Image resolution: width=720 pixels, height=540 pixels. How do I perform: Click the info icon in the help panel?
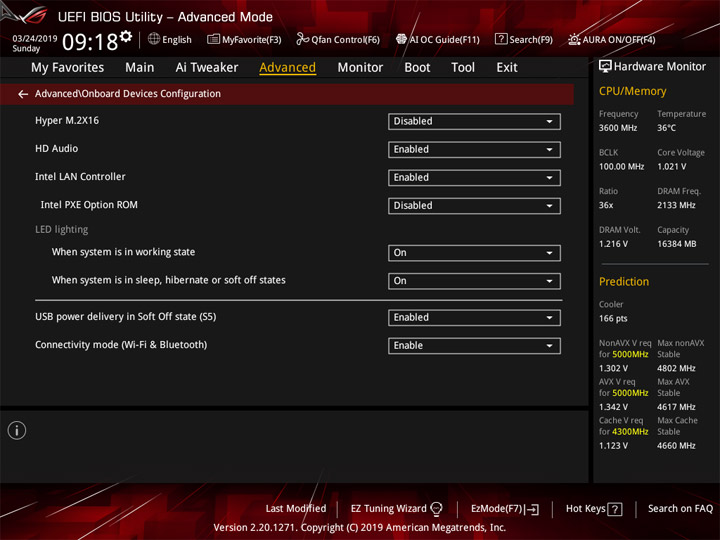tap(17, 430)
